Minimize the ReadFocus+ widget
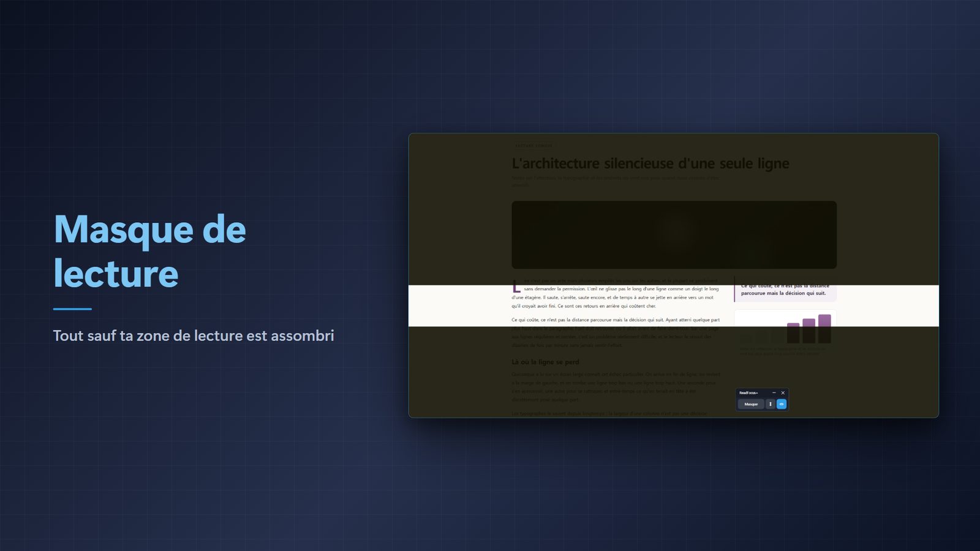The height and width of the screenshot is (551, 980). (x=774, y=392)
